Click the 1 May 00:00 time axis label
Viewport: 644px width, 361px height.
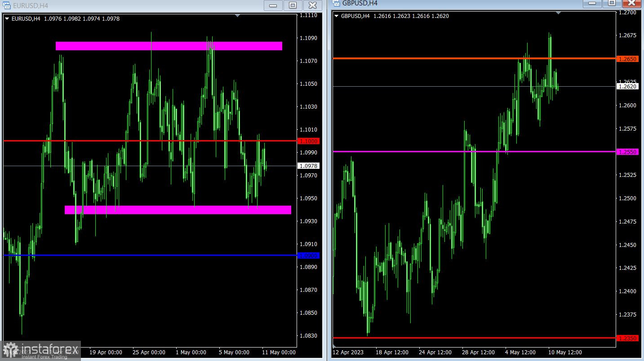pos(191,352)
